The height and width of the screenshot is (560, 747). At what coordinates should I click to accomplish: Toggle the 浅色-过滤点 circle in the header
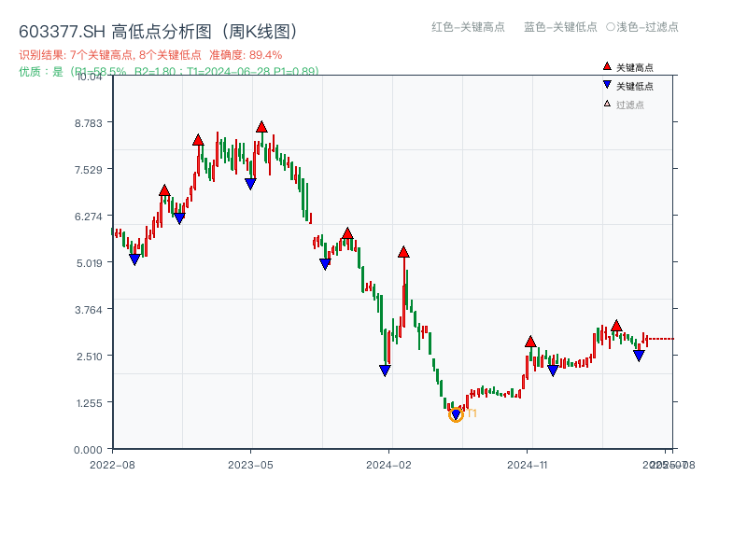[611, 27]
